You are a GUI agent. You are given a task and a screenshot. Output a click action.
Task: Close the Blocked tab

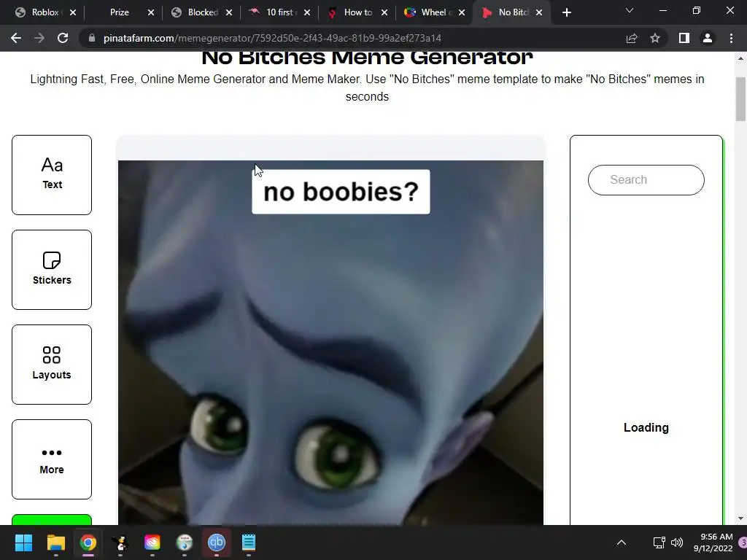point(229,12)
